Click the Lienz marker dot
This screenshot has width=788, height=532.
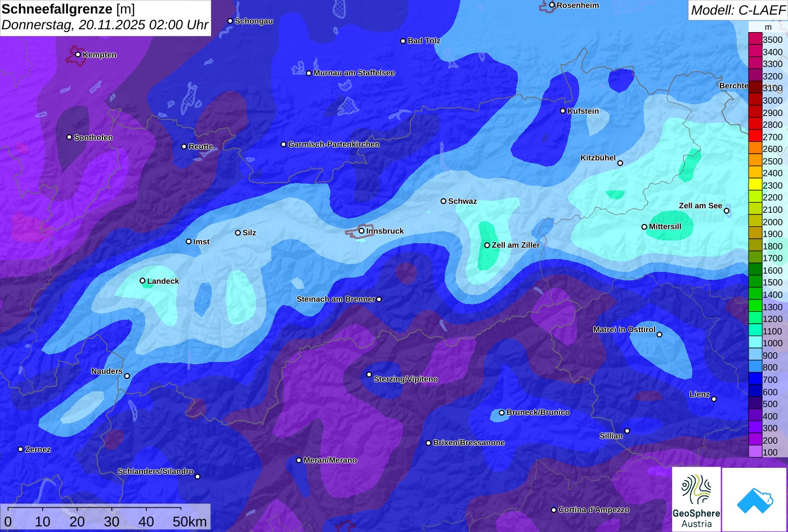pos(714,399)
